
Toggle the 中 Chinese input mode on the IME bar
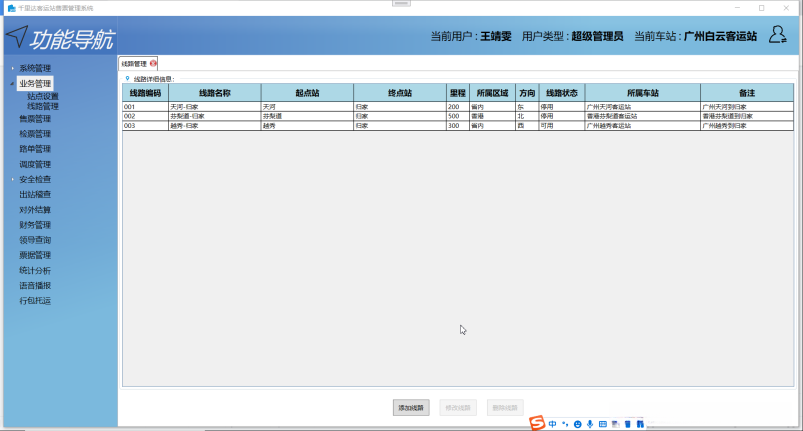coord(552,424)
